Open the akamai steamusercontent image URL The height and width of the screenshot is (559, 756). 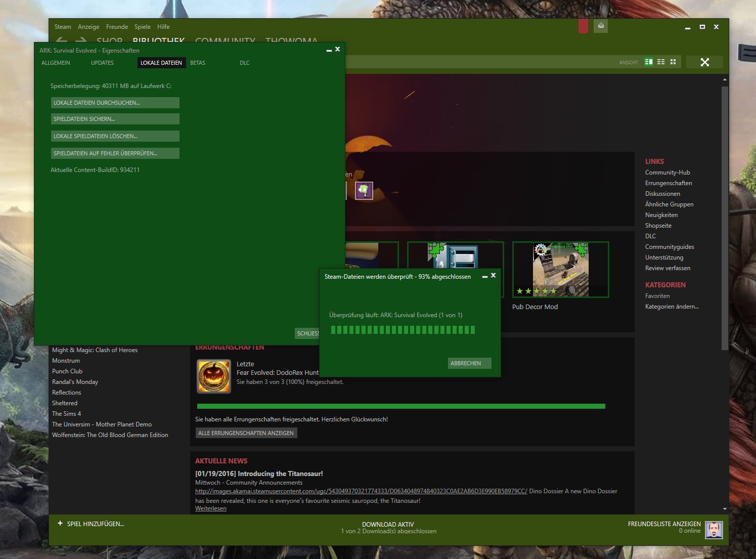pyautogui.click(x=361, y=491)
